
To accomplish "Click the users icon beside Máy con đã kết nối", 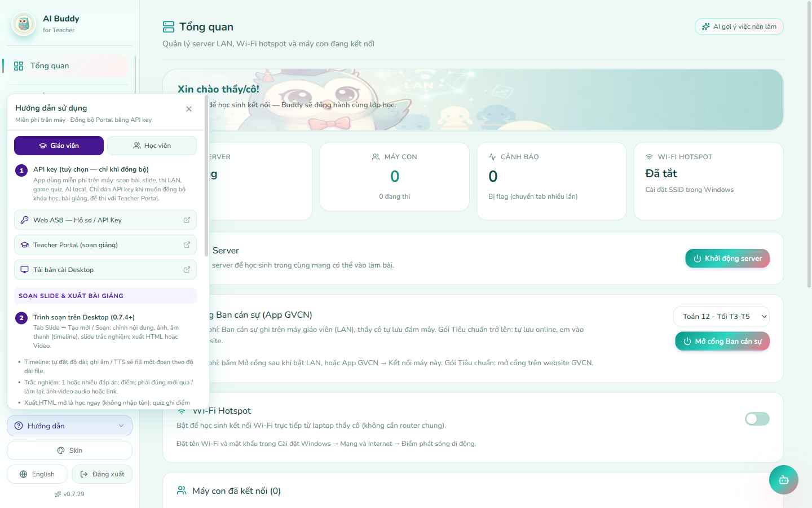I will click(x=182, y=491).
